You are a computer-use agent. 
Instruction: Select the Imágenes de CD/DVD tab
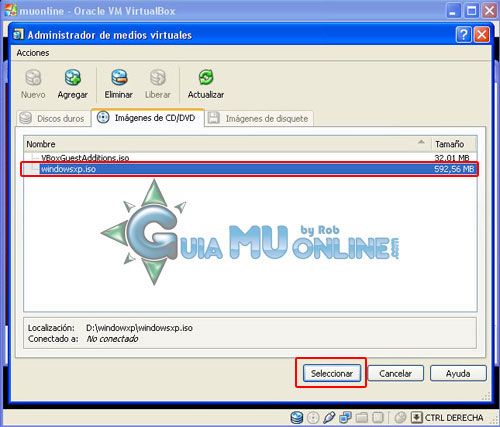point(148,118)
